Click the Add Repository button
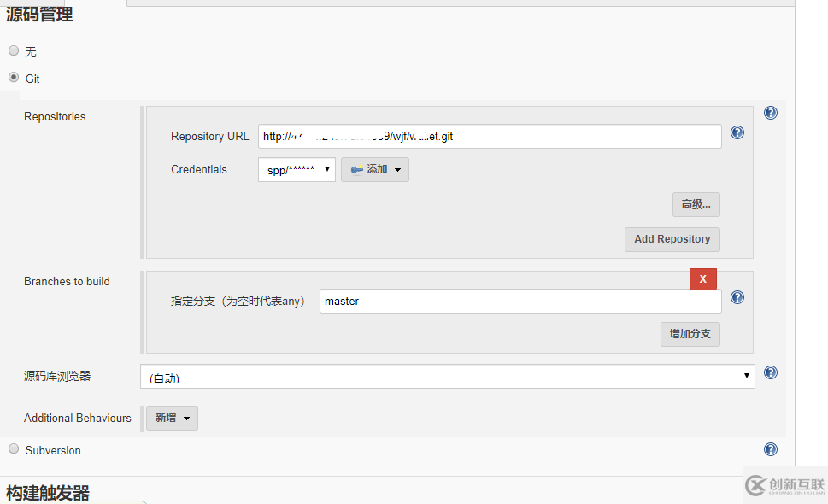828x504 pixels. pos(672,239)
